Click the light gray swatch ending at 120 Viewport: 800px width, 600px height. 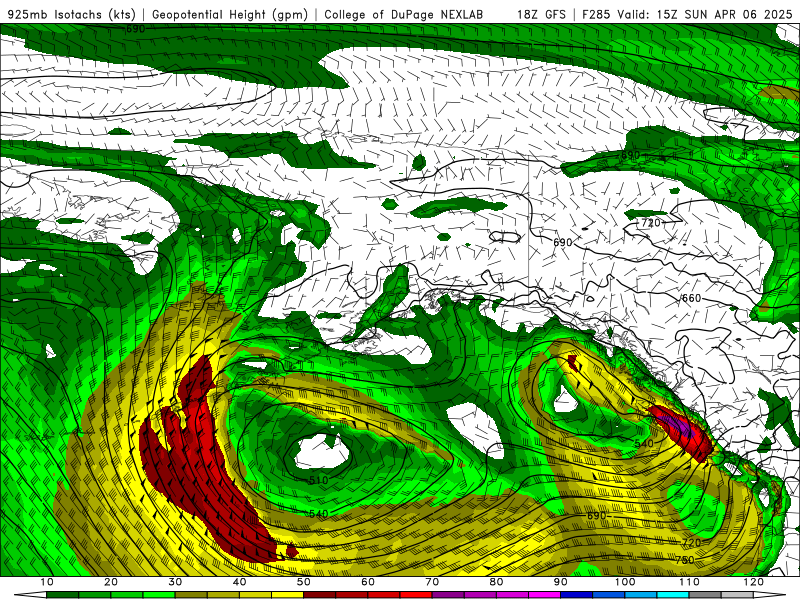click(737, 595)
